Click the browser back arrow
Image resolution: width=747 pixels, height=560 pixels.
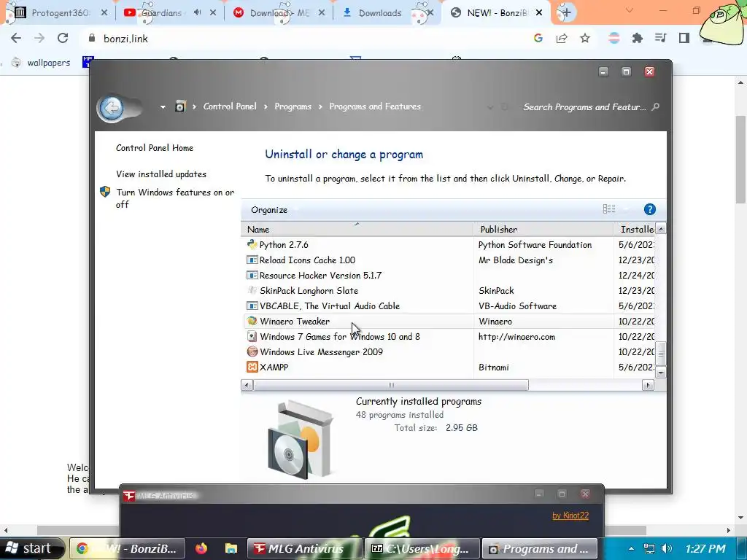tap(16, 38)
